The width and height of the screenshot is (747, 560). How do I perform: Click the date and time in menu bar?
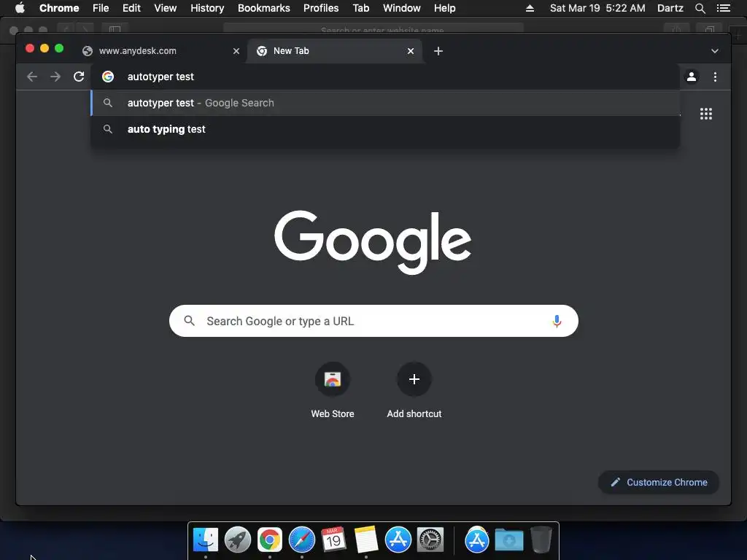(597, 8)
